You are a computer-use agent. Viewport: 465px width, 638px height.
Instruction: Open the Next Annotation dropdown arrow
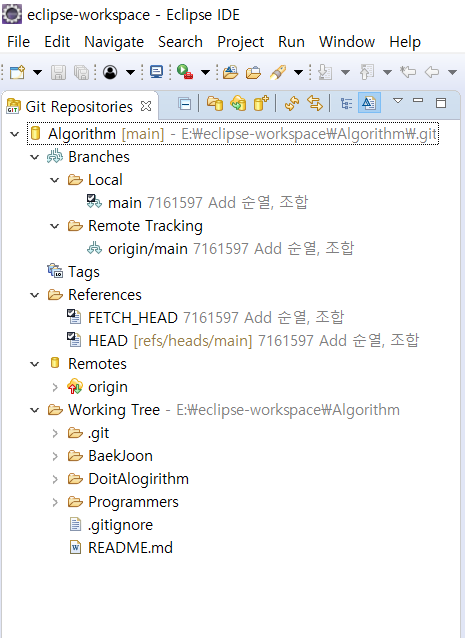pos(345,73)
